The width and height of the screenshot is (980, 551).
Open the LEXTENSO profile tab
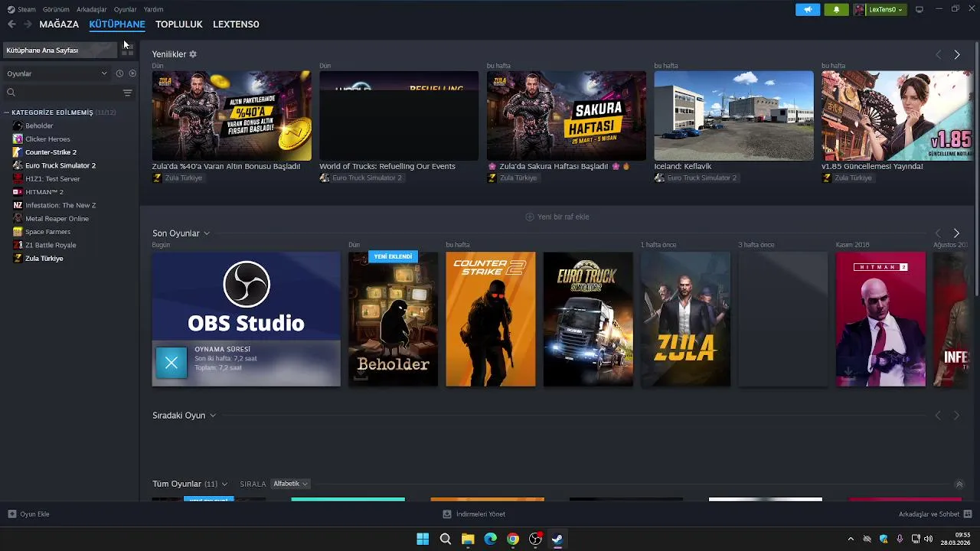[236, 24]
